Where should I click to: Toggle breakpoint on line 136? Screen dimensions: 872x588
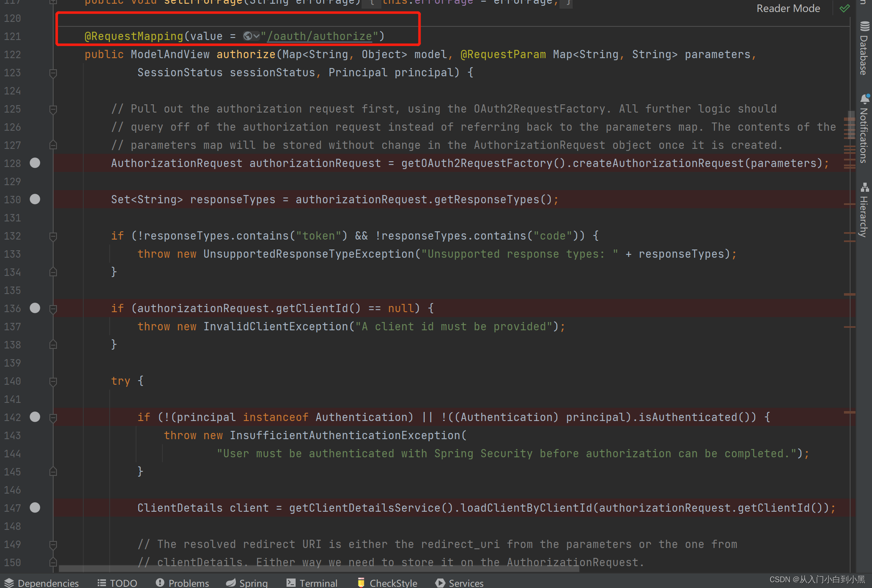point(35,308)
